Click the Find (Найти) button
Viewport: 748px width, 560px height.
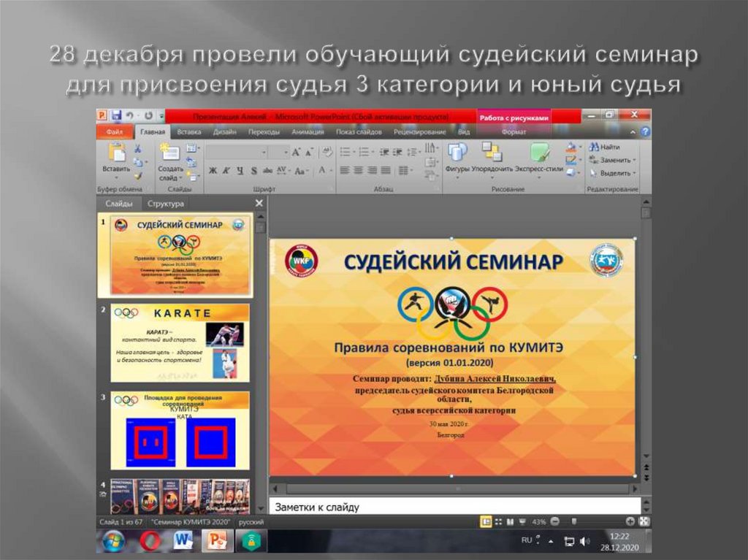[605, 147]
